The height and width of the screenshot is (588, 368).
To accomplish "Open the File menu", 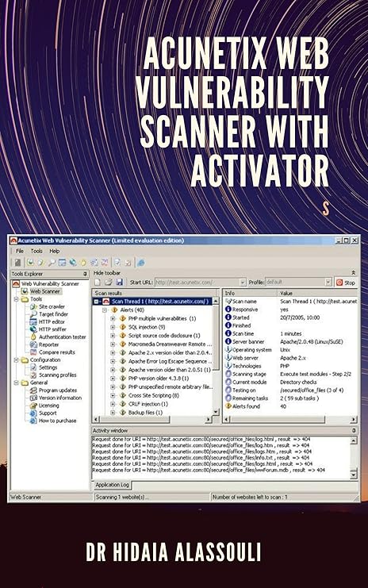I will (20, 251).
